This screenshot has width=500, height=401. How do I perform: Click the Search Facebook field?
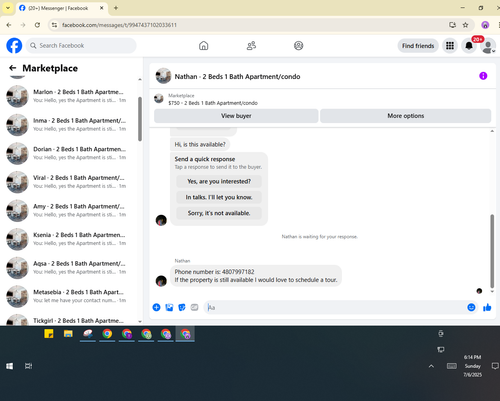[81, 46]
